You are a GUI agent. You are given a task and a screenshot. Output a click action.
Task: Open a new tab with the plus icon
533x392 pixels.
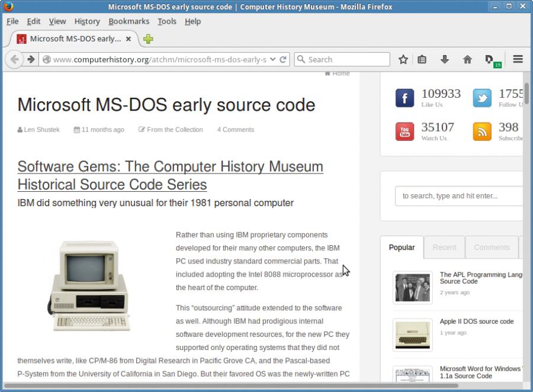[x=148, y=39]
